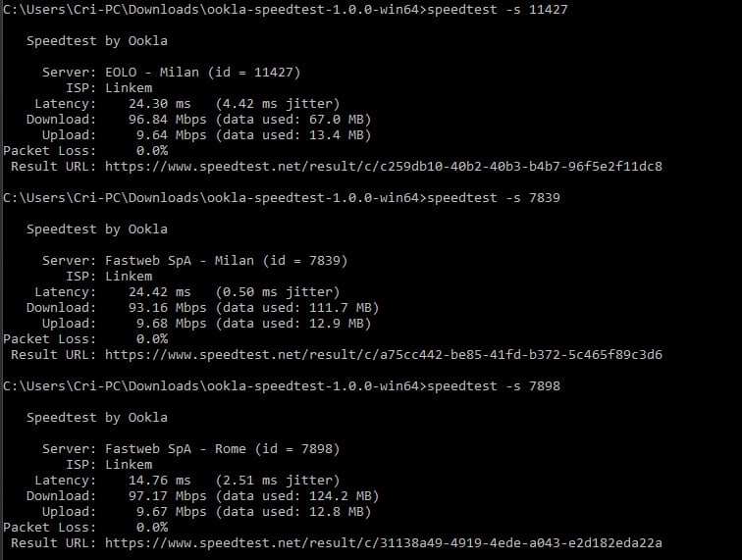Click the 93.16 Mbps download value
Screen dimensions: 742x560
coord(168,307)
